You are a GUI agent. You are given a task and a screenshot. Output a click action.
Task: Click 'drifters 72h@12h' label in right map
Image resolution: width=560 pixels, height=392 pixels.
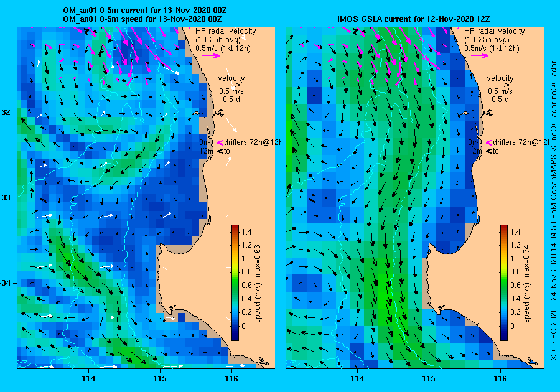pyautogui.click(x=522, y=142)
